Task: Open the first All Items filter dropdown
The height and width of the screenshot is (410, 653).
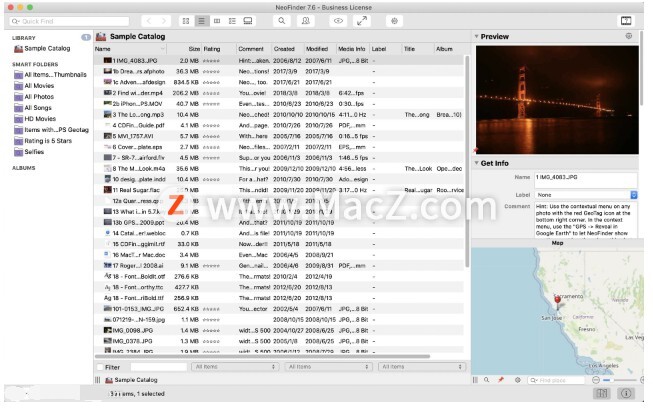Action: click(x=235, y=367)
